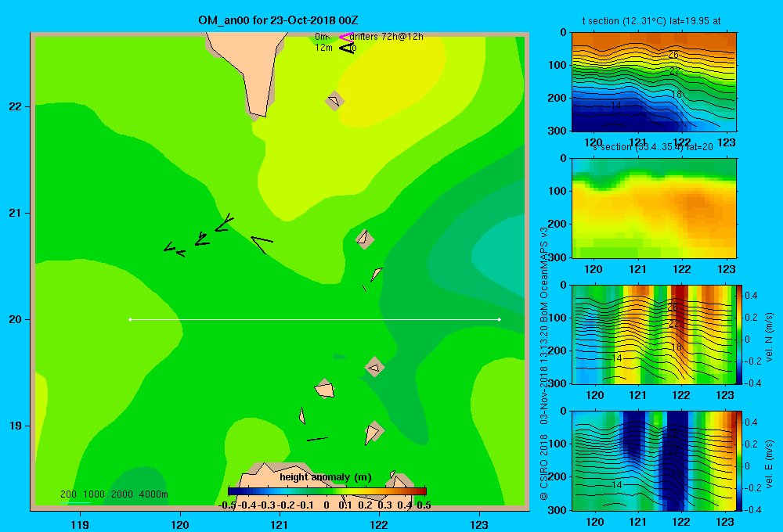Viewport: 783px width, 532px height.
Task: Click the 26 contour label in temperature section
Action: coord(673,55)
